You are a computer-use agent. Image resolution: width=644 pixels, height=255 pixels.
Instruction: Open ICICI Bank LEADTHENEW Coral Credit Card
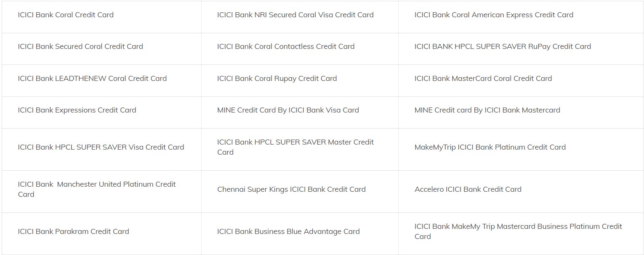92,78
